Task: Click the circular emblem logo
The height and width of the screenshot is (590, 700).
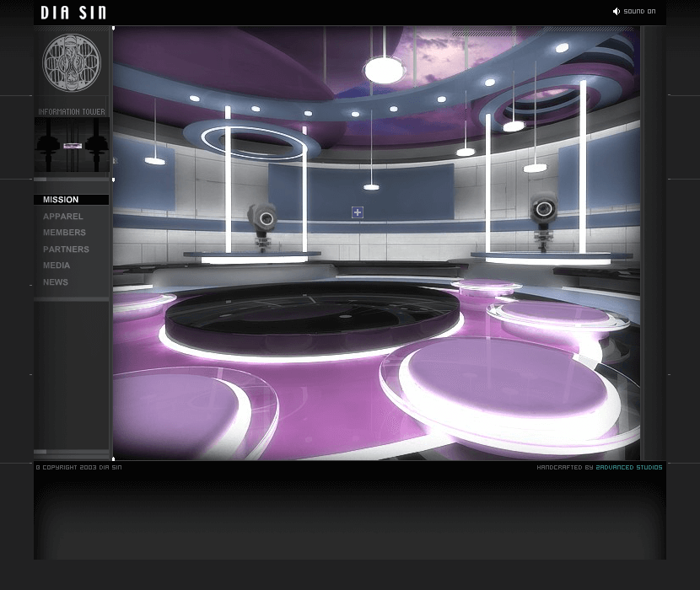Action: [x=72, y=63]
